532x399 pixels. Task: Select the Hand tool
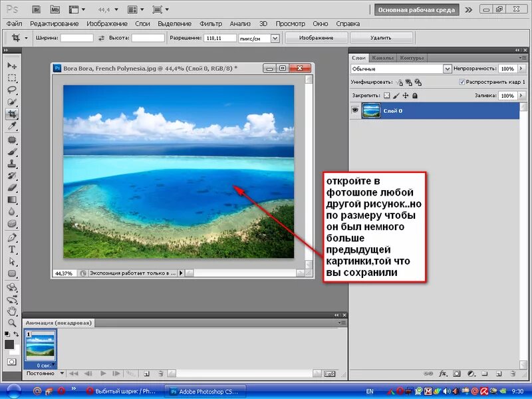[x=12, y=311]
